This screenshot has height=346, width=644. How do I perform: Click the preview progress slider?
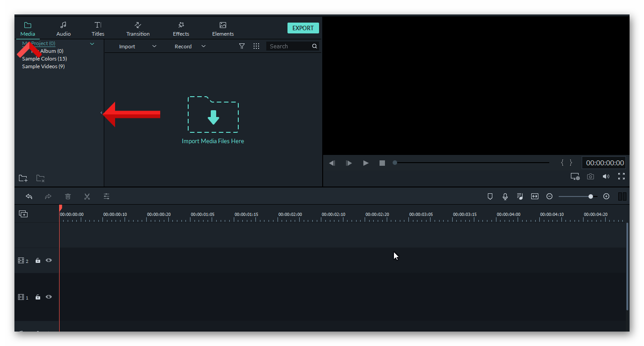point(471,163)
